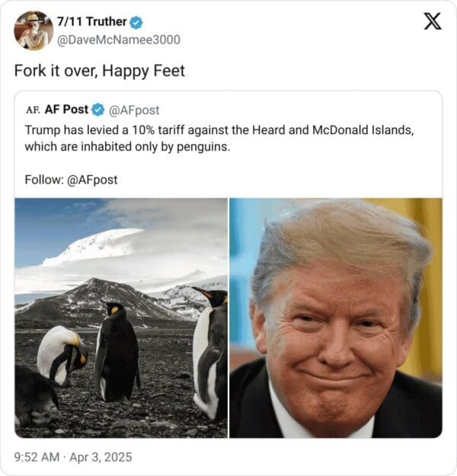
Task: Click the black penguin standing in center
Action: point(117,352)
